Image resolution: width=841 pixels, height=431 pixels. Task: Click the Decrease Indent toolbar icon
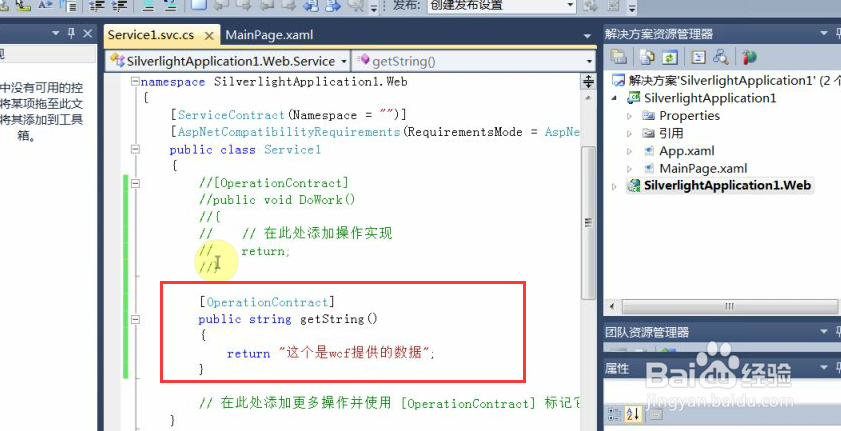(x=97, y=6)
